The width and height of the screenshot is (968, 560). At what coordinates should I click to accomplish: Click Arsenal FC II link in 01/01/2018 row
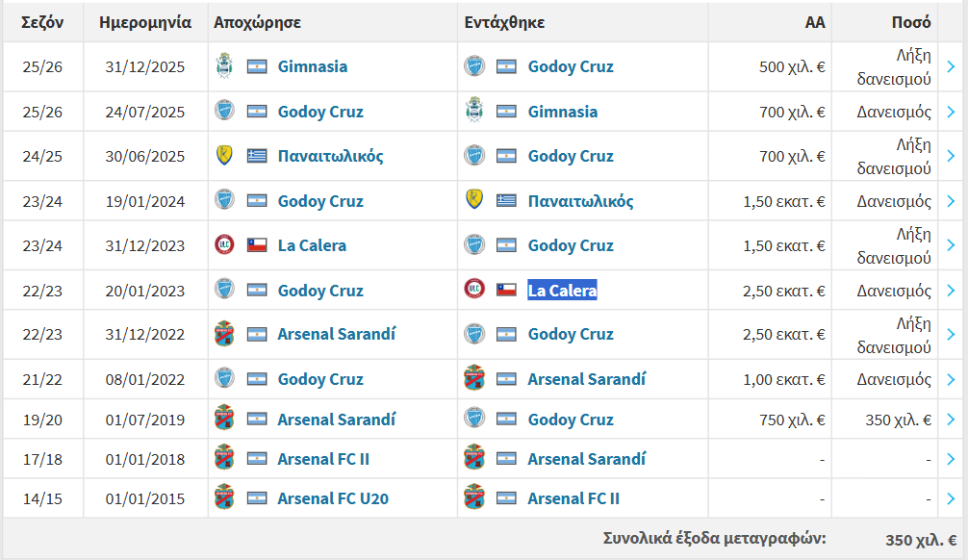point(323,459)
